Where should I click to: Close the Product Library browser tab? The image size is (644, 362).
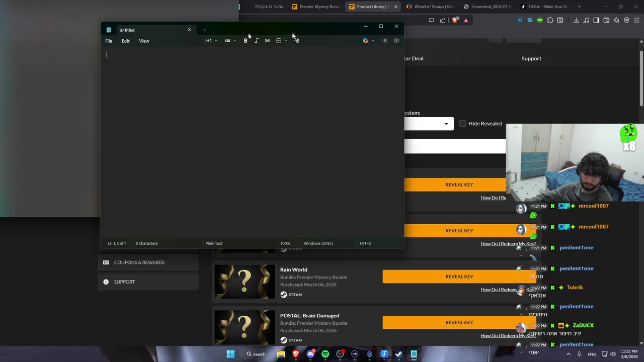tap(395, 7)
